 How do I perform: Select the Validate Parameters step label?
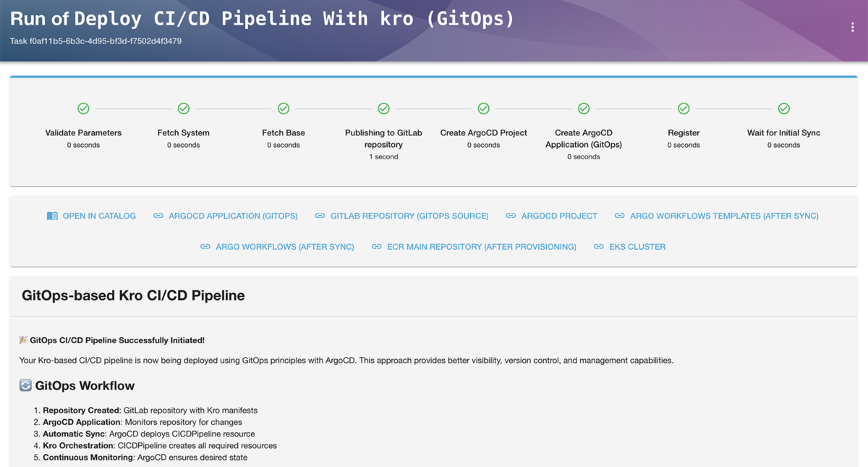(83, 132)
